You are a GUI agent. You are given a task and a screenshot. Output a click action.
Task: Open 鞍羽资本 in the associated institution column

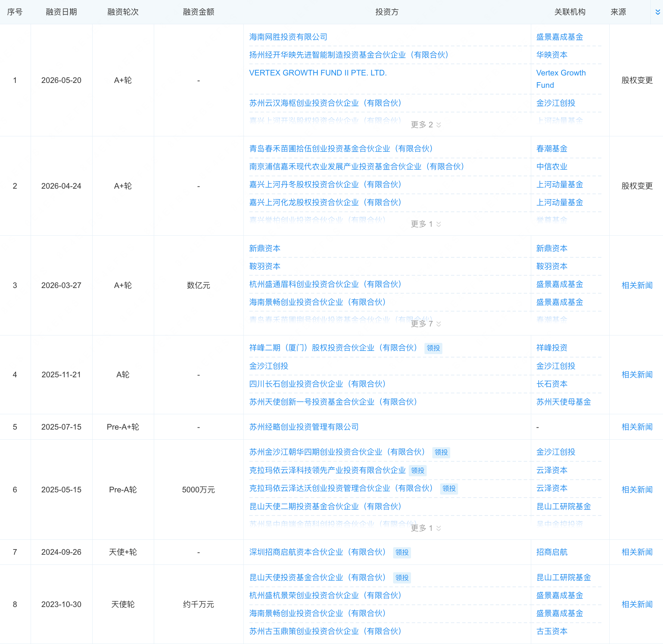[552, 266]
